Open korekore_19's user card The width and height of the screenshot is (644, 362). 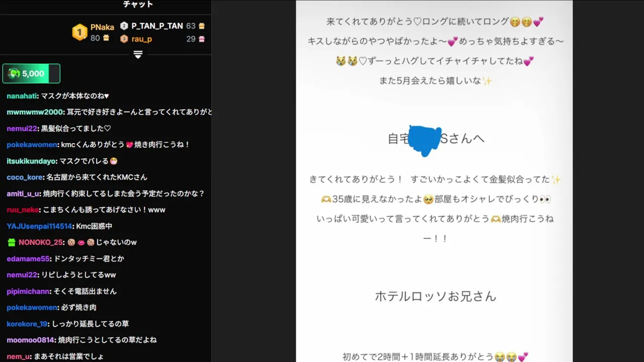coord(27,324)
